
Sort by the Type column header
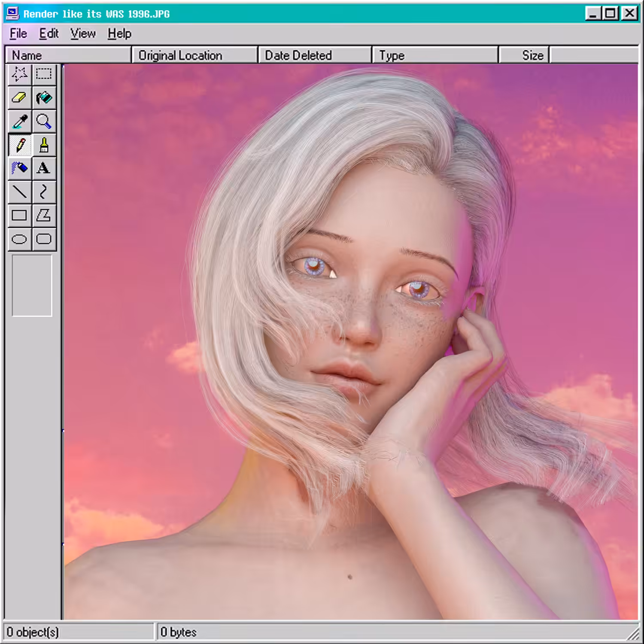point(435,55)
